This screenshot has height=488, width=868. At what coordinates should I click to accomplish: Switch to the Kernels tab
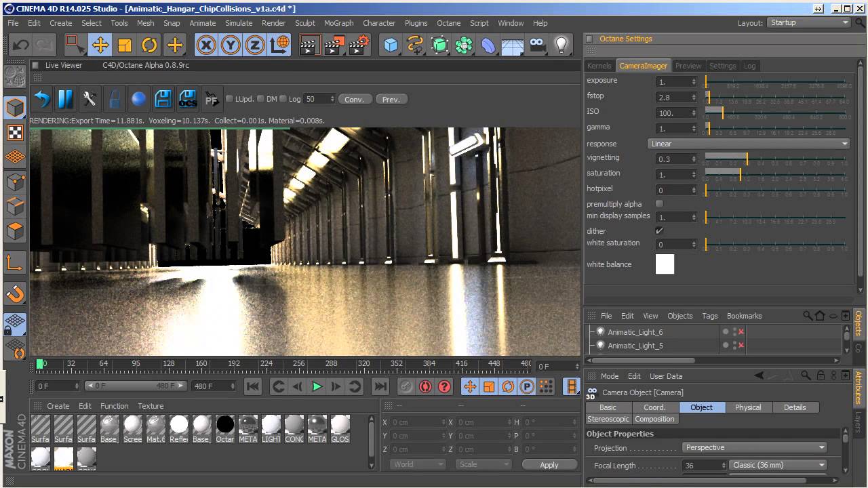pos(599,66)
